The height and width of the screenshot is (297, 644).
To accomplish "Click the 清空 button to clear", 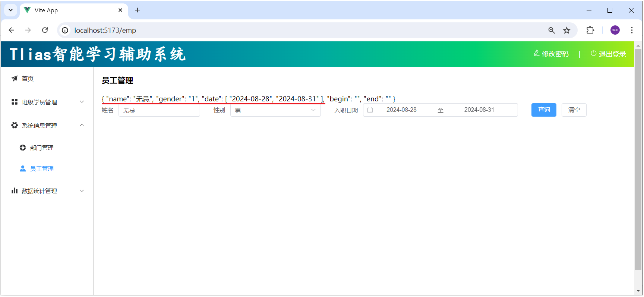I will click(x=574, y=110).
